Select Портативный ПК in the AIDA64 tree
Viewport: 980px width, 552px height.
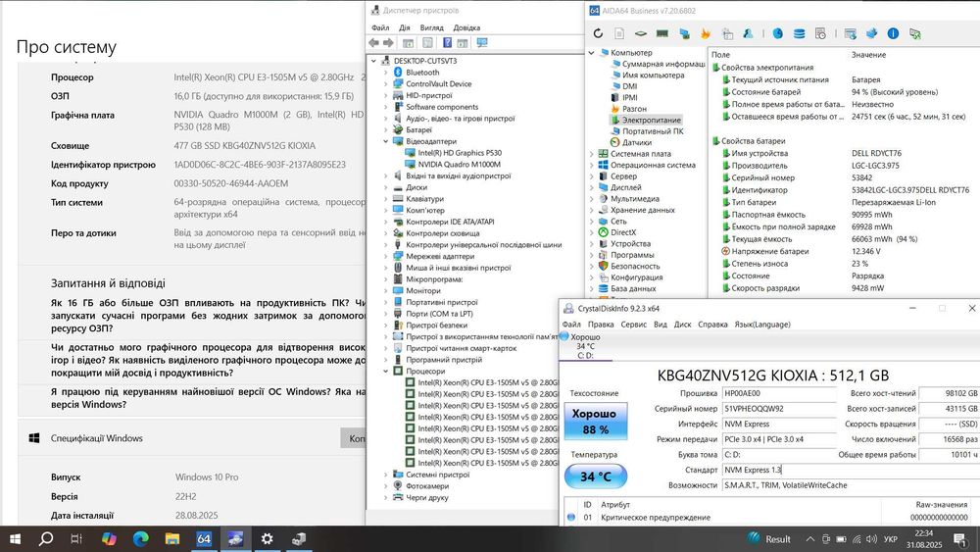click(x=653, y=131)
